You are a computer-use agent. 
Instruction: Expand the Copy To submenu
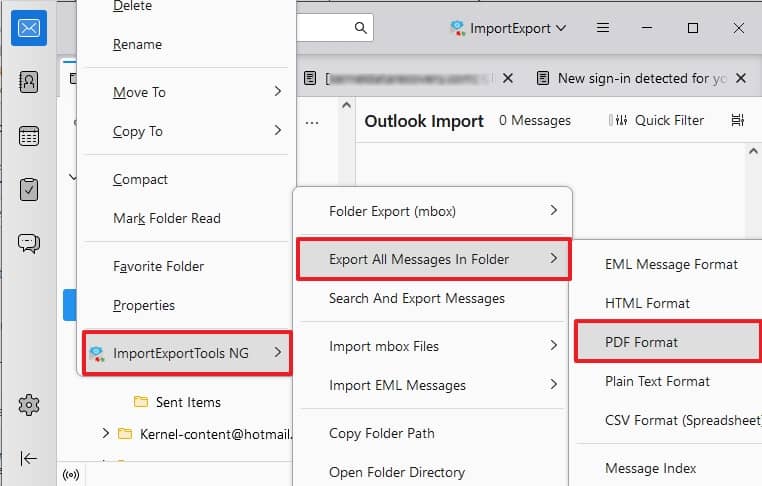click(x=187, y=131)
